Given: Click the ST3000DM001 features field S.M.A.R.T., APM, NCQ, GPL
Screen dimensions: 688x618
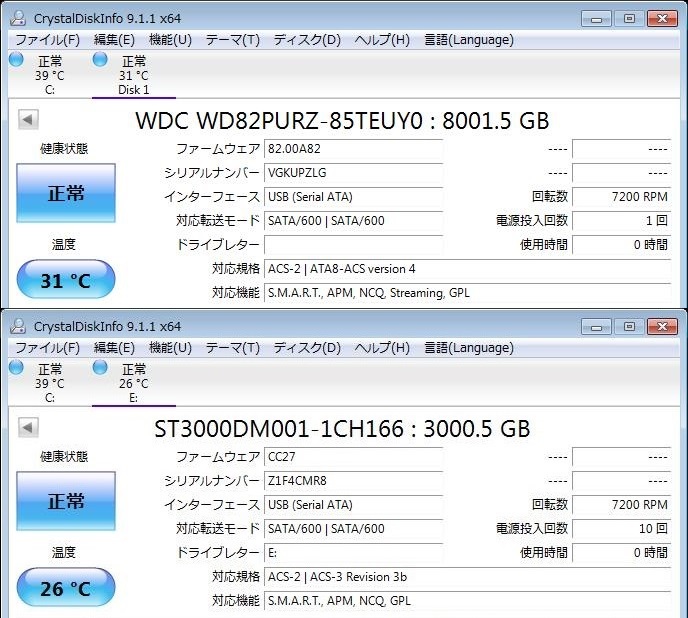Looking at the screenshot, I should click(467, 600).
